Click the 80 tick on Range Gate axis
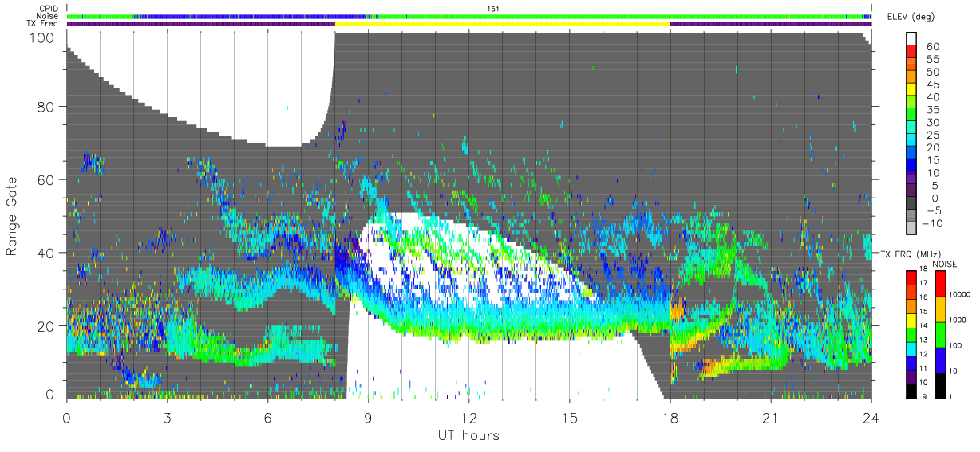The image size is (980, 452). pyautogui.click(x=47, y=107)
